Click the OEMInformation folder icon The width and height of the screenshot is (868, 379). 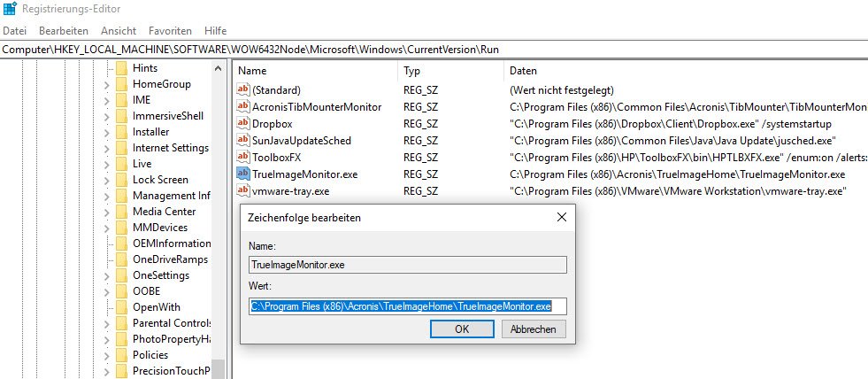point(122,244)
